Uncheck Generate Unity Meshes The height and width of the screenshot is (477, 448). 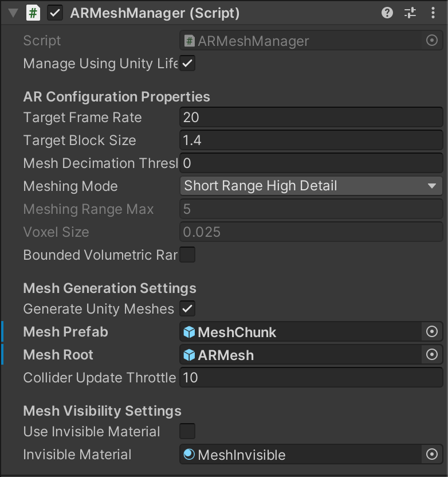click(188, 308)
